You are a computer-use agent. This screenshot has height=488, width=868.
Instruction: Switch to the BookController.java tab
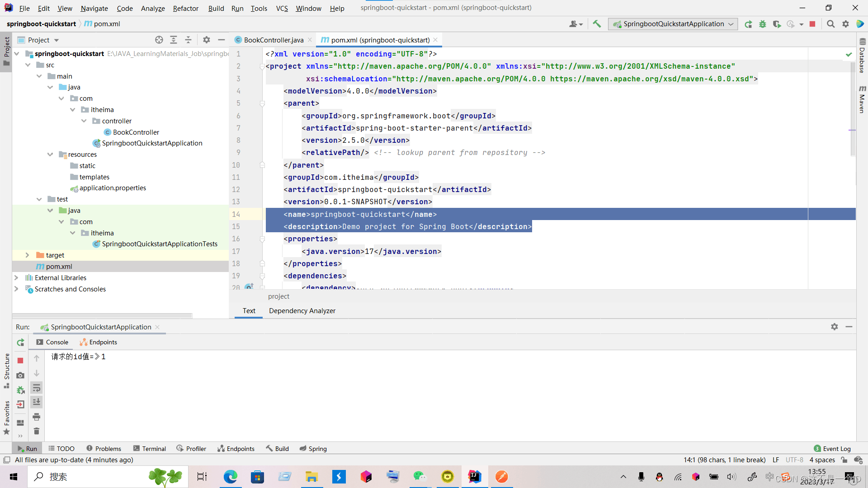(273, 40)
